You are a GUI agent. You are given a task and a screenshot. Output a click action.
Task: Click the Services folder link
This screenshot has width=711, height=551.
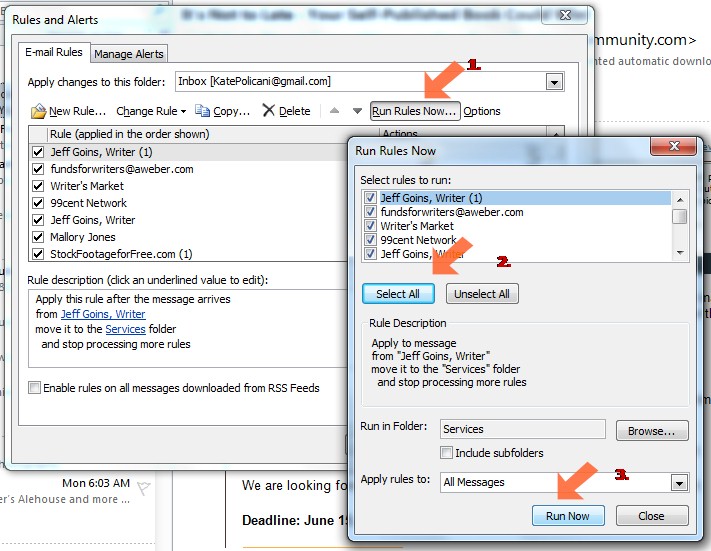[125, 329]
